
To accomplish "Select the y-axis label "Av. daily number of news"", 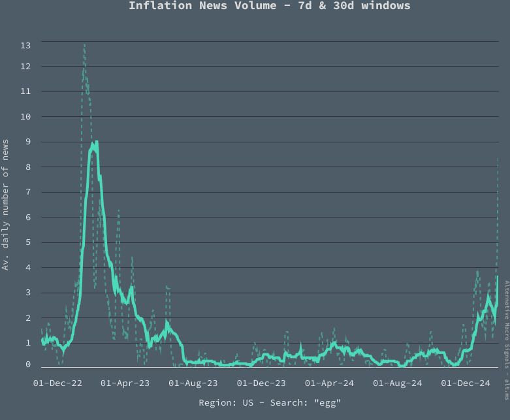I will (x=5, y=204).
